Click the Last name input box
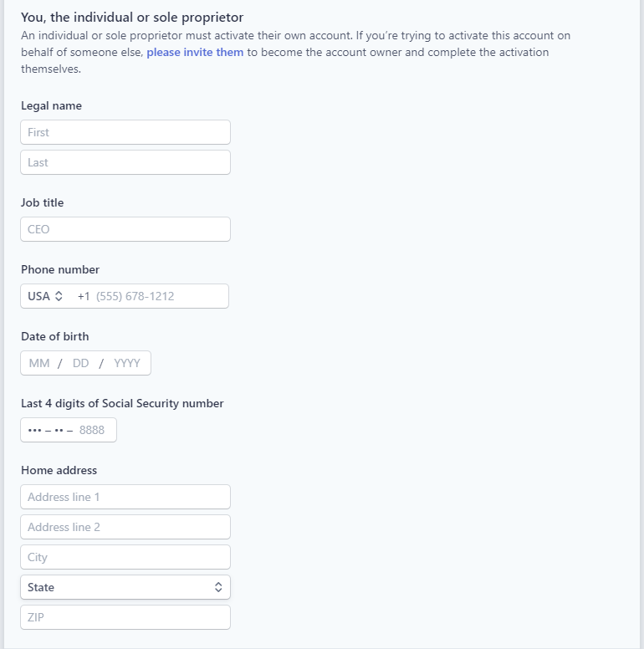 tap(125, 162)
